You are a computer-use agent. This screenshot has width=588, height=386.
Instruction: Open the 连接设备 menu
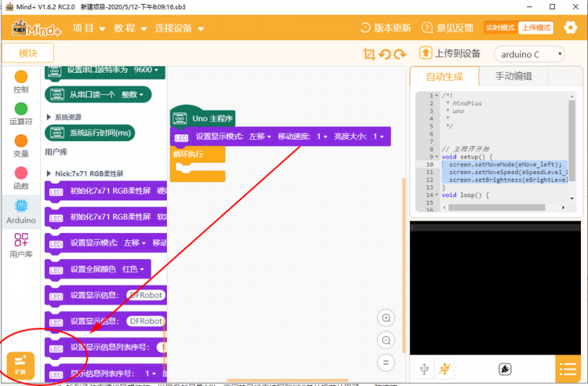[x=180, y=28]
